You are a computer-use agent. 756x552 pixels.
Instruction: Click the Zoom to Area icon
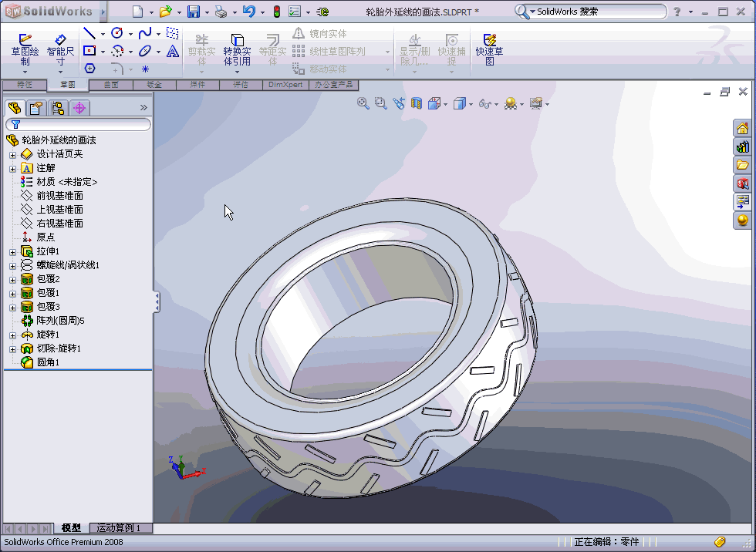tap(380, 103)
